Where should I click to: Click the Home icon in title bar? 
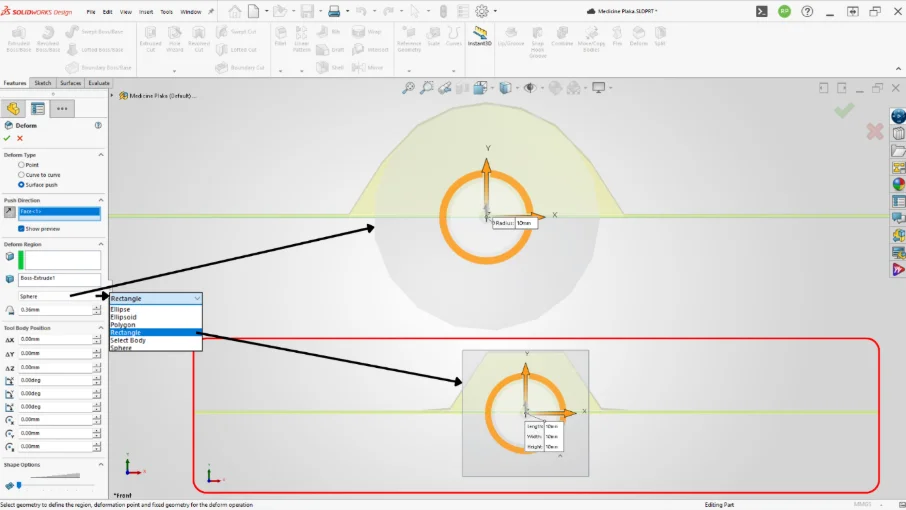coord(235,11)
